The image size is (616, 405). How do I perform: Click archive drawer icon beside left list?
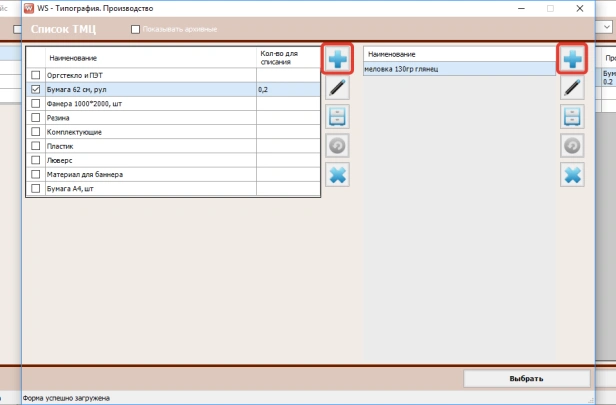[x=338, y=116]
